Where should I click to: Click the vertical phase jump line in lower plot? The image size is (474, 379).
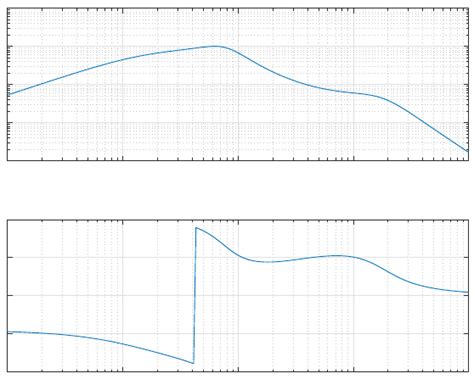point(195,295)
